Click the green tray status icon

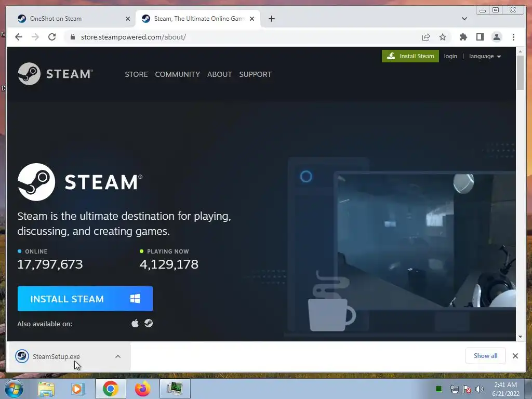tap(438, 389)
